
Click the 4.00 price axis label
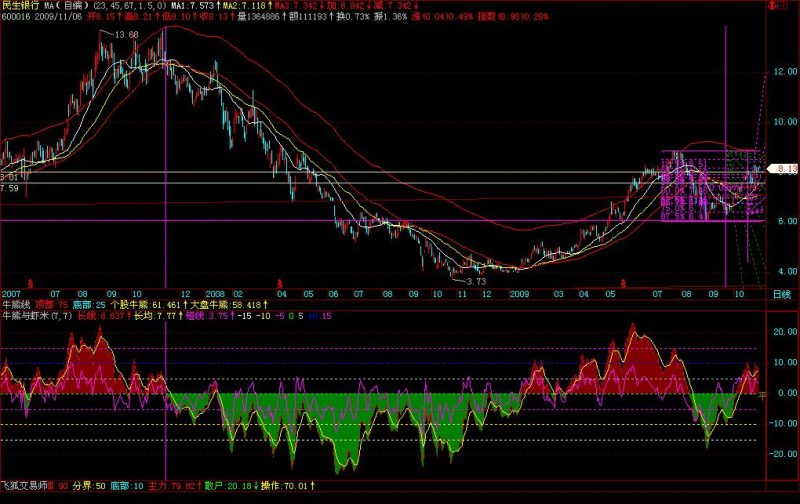pyautogui.click(x=787, y=271)
